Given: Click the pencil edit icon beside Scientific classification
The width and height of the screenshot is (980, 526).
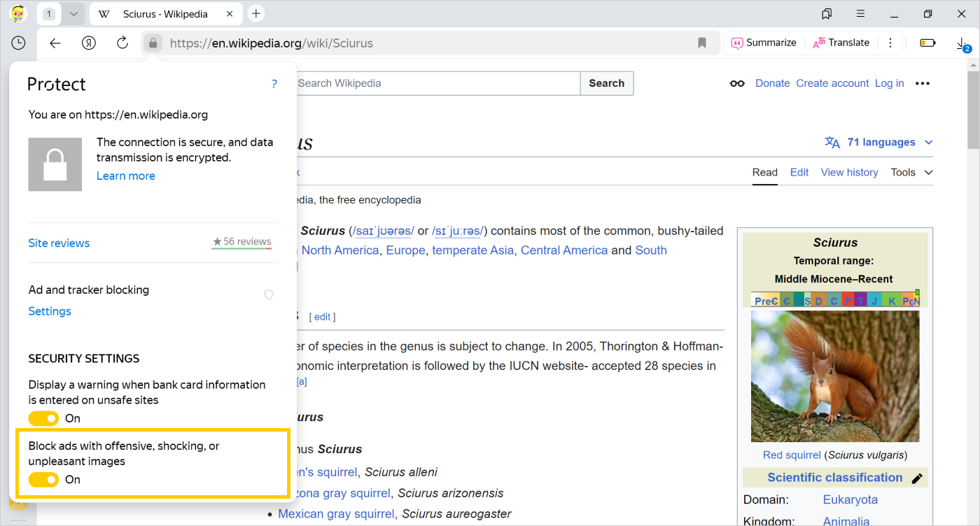Looking at the screenshot, I should pos(917,478).
